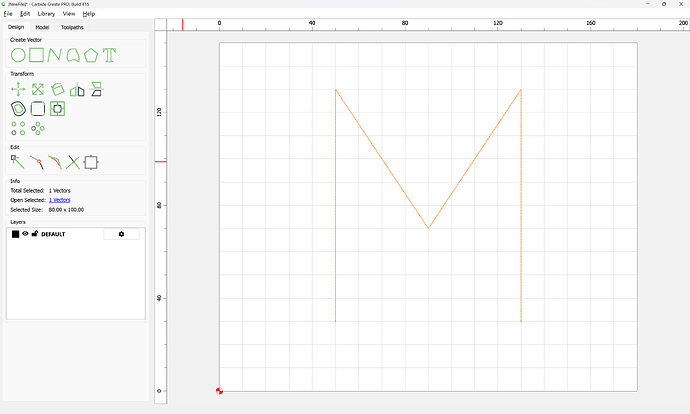Open the File menu

8,14
